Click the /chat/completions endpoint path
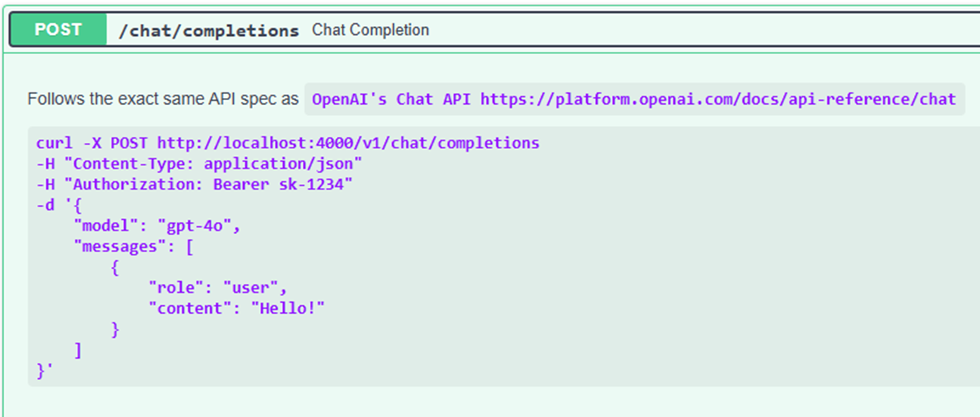This screenshot has width=980, height=417. click(x=208, y=30)
